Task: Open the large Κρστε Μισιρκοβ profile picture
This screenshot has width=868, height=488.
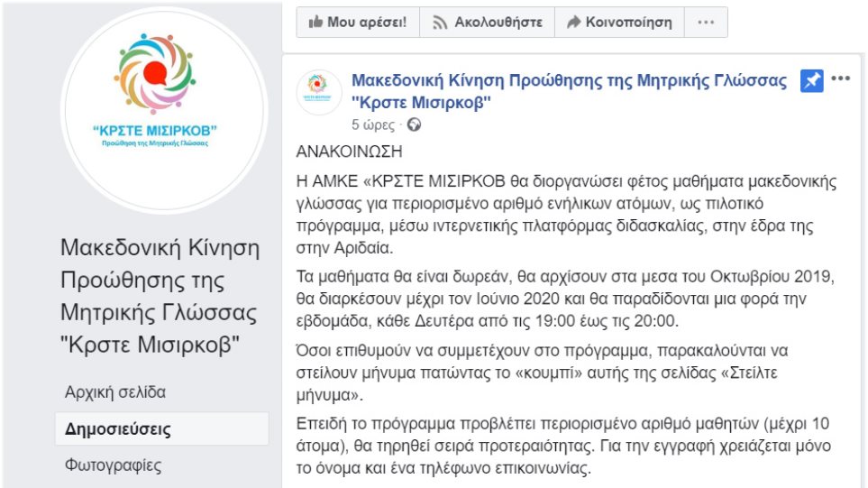Action: coord(164,110)
